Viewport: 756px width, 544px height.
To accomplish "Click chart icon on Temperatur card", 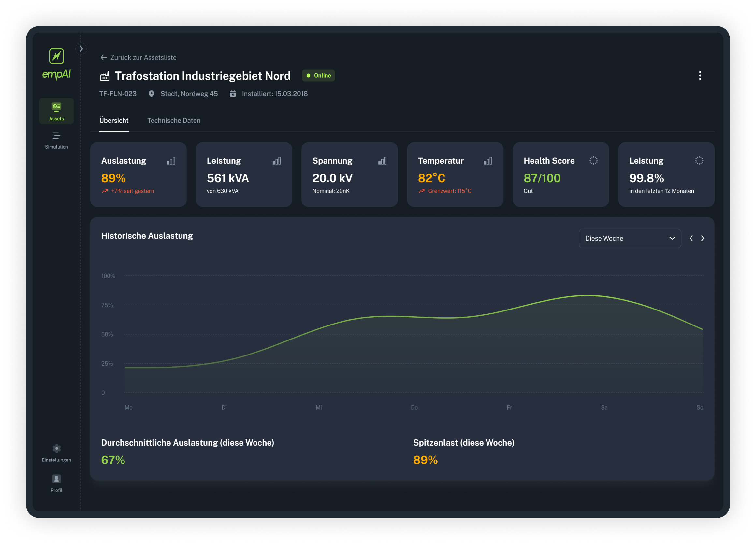I will [x=488, y=161].
